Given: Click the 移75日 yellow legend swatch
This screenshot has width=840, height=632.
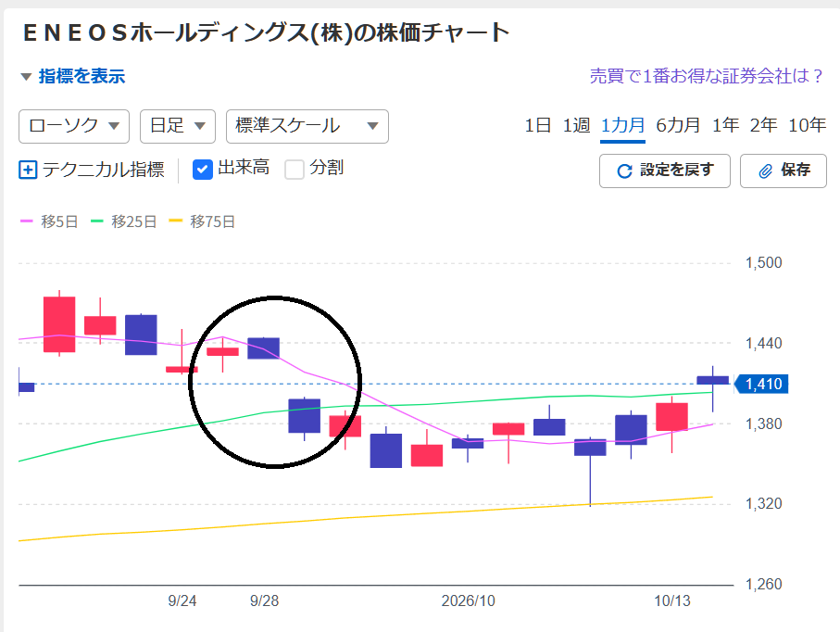Looking at the screenshot, I should pos(176,221).
